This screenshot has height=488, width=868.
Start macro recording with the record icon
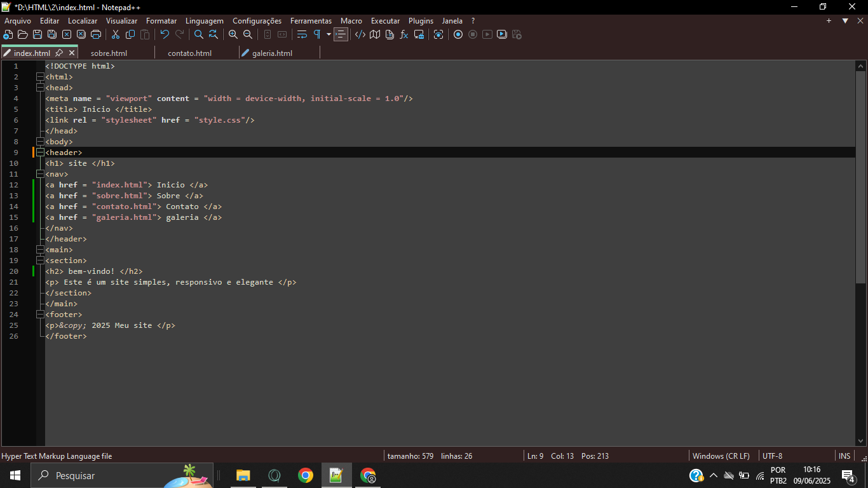tap(458, 34)
